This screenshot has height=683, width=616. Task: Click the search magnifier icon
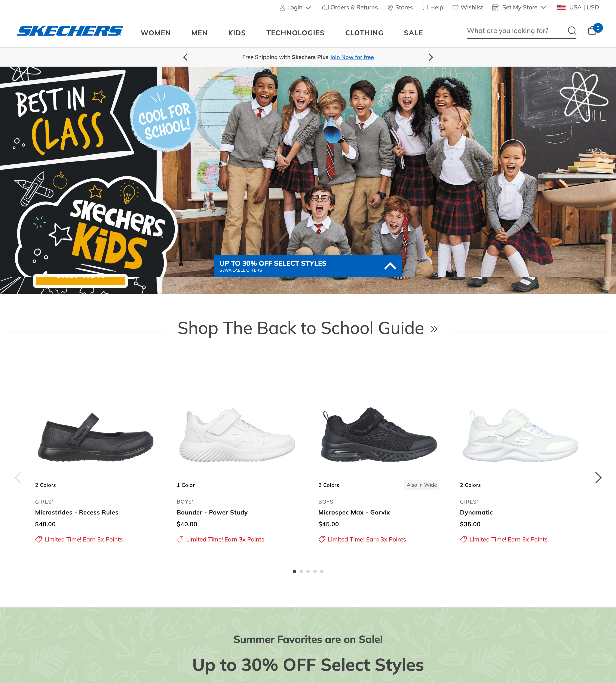click(572, 31)
